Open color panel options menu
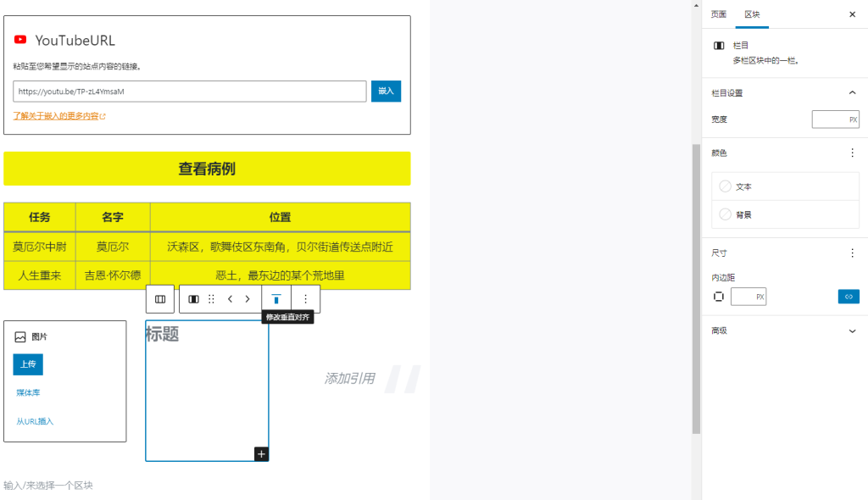The height and width of the screenshot is (500, 868). [x=853, y=153]
